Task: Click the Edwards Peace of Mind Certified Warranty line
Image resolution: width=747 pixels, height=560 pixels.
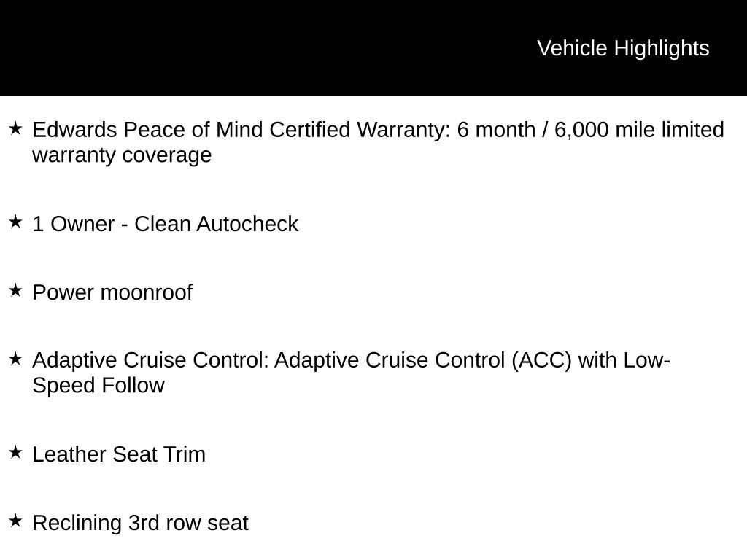Action: [241, 130]
